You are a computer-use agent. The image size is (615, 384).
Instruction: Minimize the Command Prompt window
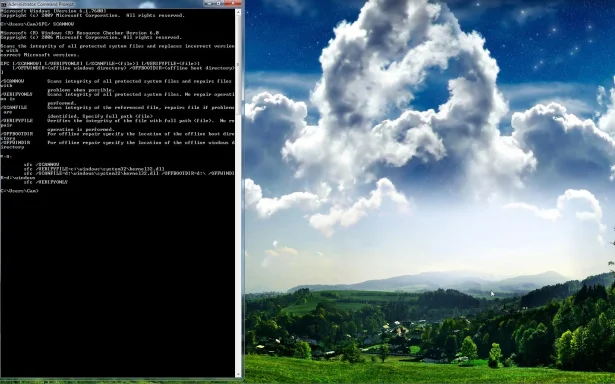209,3
